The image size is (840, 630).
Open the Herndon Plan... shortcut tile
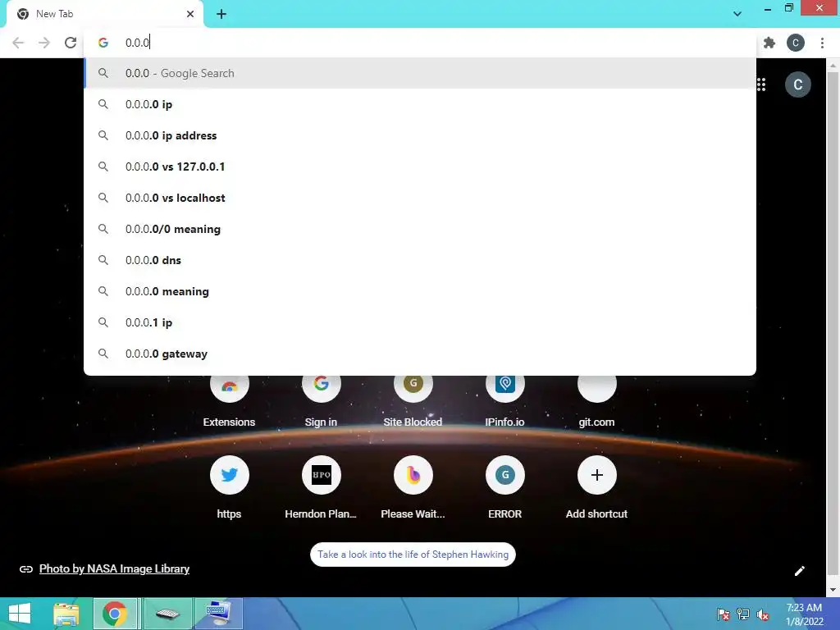tap(321, 486)
